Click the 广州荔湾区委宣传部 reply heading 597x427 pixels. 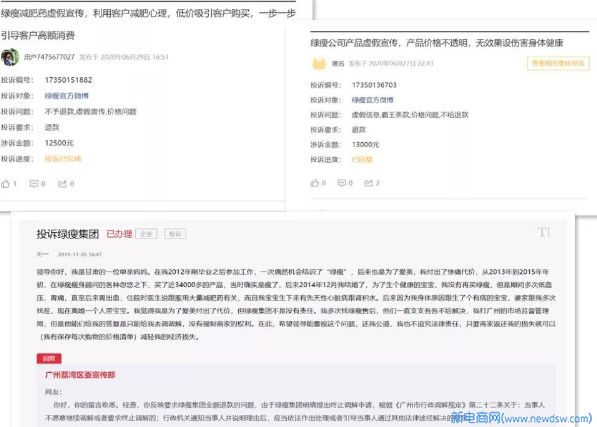[x=80, y=375]
